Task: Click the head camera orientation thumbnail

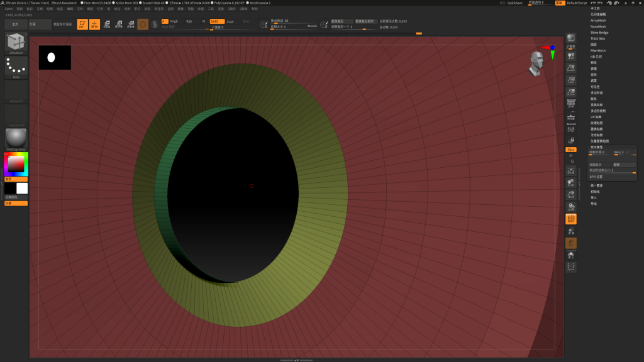Action: pyautogui.click(x=536, y=63)
